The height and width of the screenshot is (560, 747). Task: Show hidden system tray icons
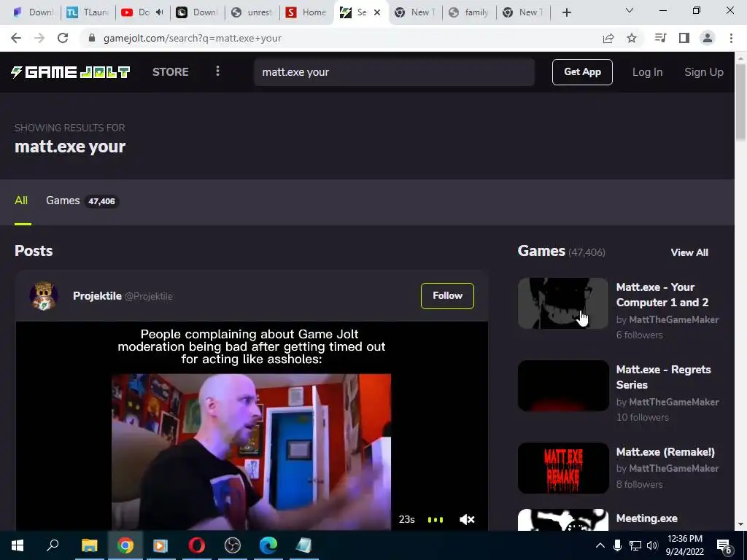600,545
